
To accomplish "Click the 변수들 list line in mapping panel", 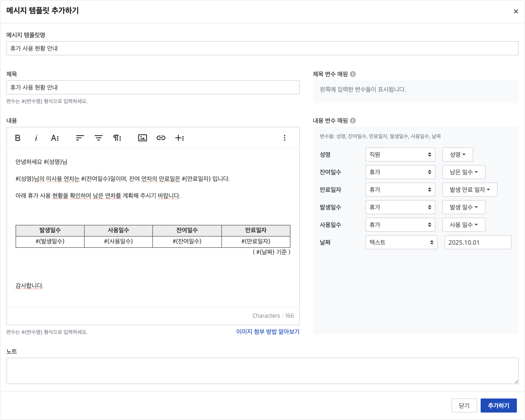I will (x=380, y=136).
